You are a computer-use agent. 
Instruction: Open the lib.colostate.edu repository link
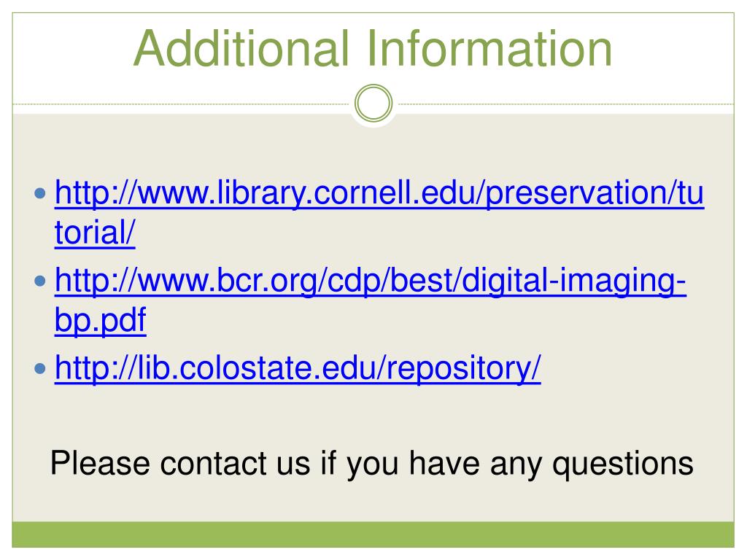tap(298, 368)
